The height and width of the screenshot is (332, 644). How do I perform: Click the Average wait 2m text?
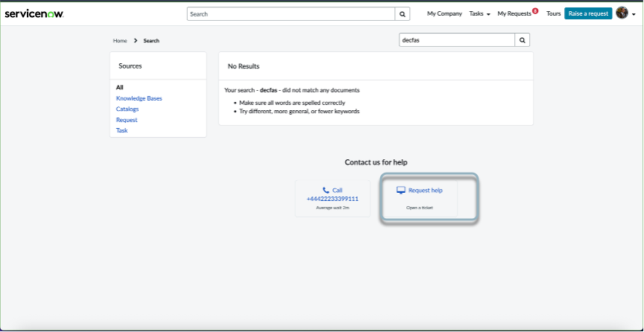coord(332,208)
